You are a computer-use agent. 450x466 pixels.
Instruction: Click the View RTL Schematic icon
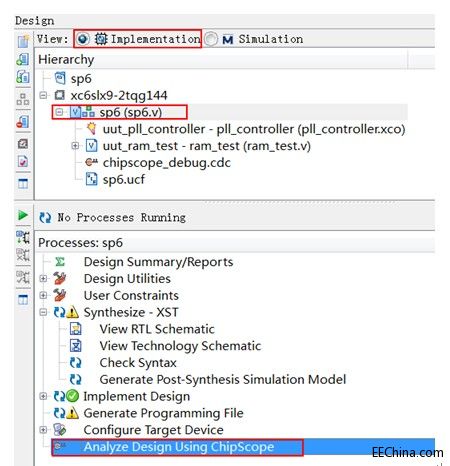coord(76,329)
